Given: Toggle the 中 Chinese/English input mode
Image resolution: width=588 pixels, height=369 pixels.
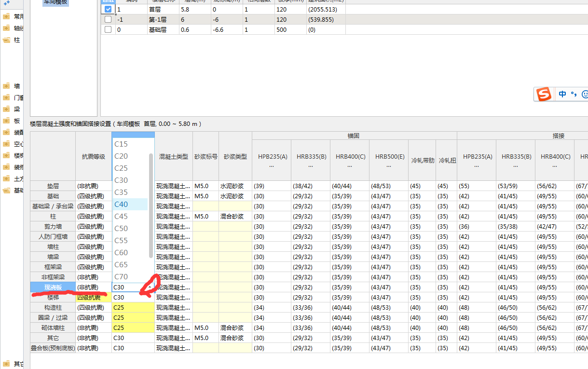Looking at the screenshot, I should [x=562, y=95].
